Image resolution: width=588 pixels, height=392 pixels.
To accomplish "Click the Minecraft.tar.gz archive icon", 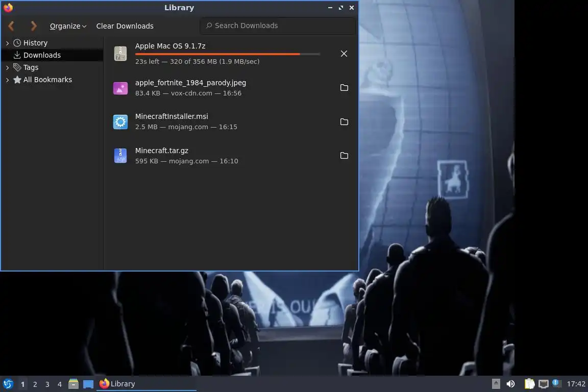I will (120, 156).
